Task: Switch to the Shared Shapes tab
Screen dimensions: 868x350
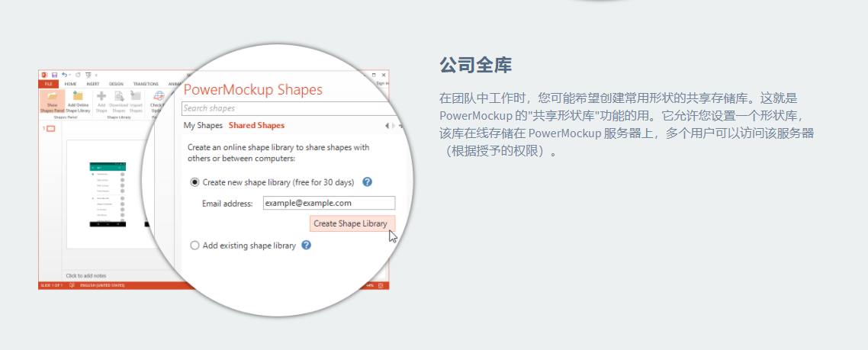Action: (256, 126)
